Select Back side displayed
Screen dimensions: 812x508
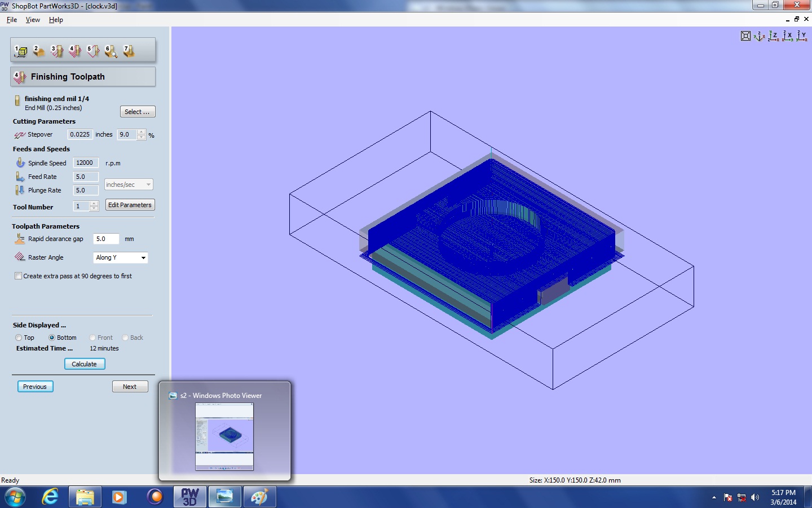pos(125,338)
